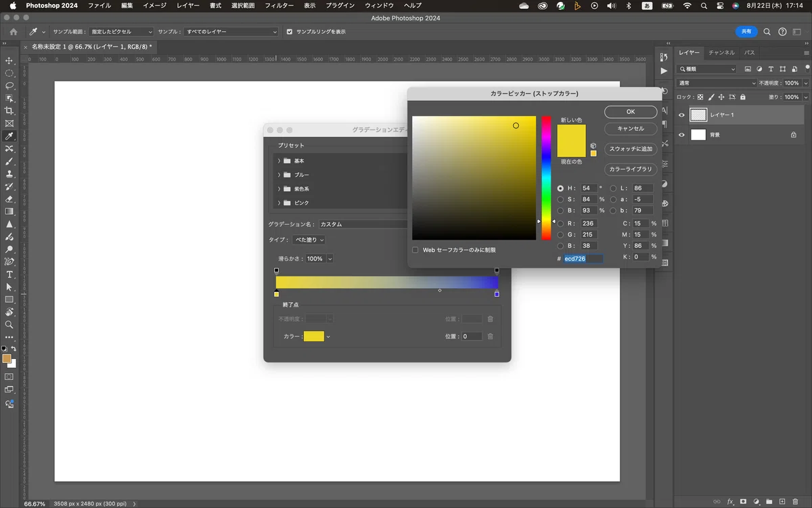
Task: Open the 不透明度 100% dropdown arrow
Action: [805, 83]
